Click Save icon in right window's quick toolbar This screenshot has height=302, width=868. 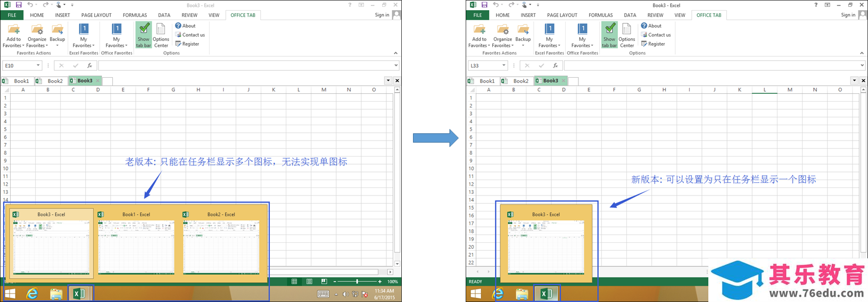coord(484,5)
